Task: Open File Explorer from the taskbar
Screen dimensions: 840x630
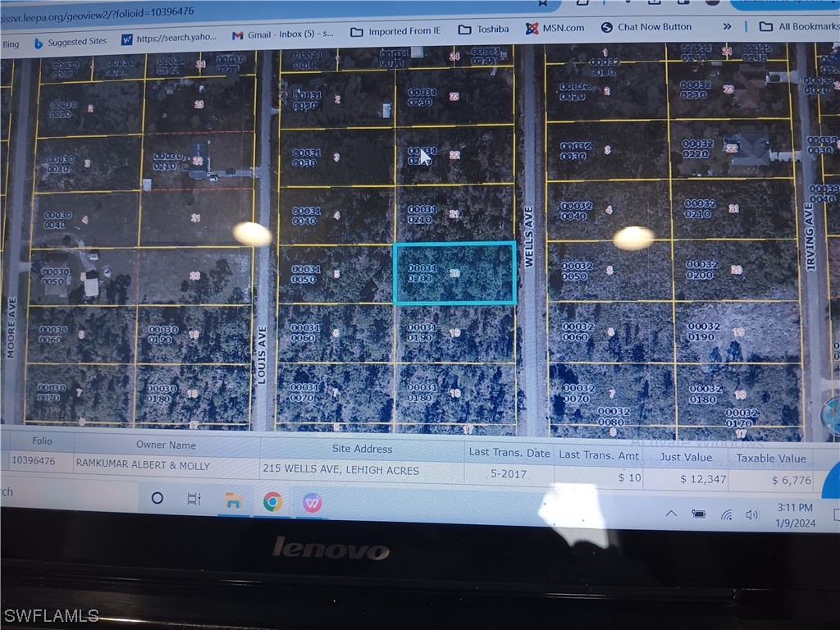Action: tap(234, 500)
